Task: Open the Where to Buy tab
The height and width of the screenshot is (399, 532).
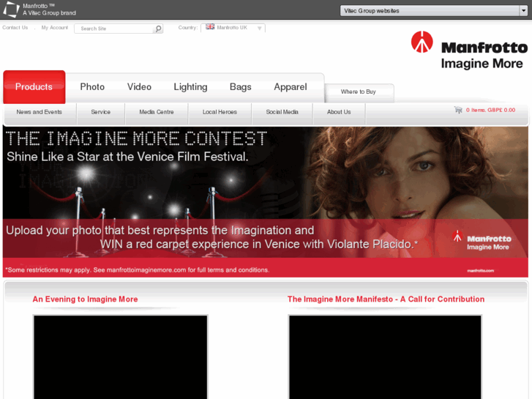Action: click(x=359, y=92)
